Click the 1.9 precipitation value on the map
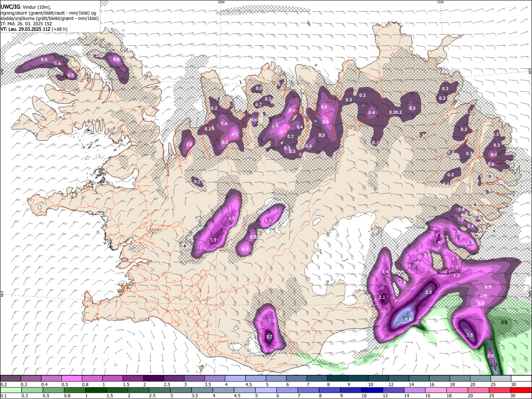 coord(214,240)
